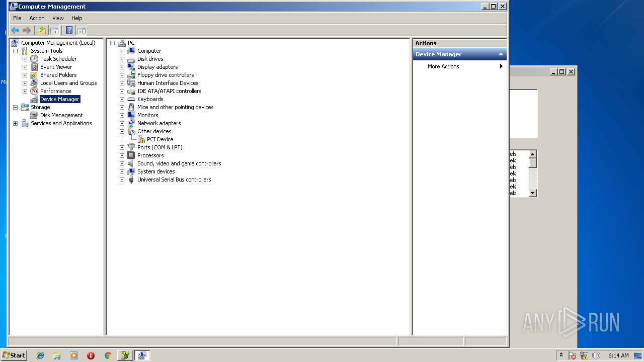Click Computer Management taskbar button
The width and height of the screenshot is (644, 362).
click(x=142, y=355)
